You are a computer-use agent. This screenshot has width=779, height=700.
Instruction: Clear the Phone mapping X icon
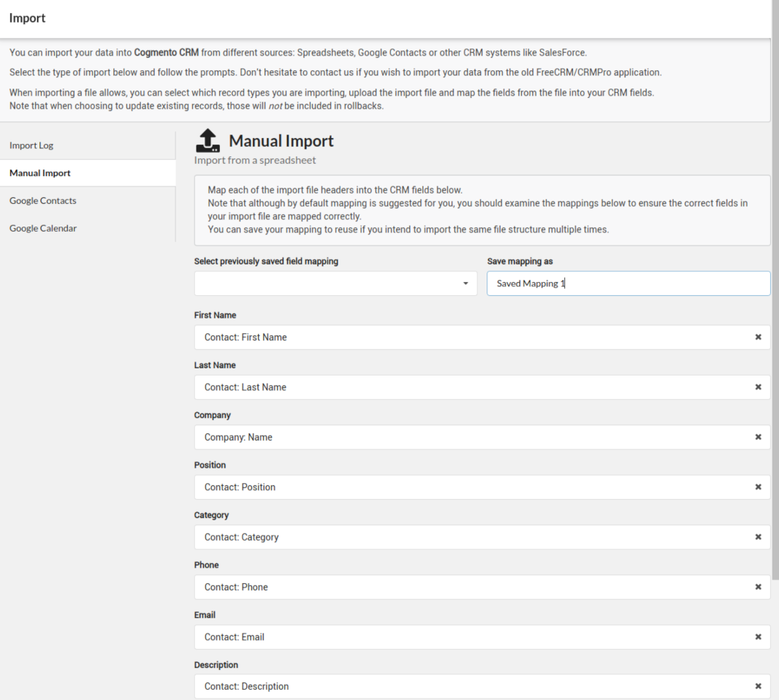point(758,587)
